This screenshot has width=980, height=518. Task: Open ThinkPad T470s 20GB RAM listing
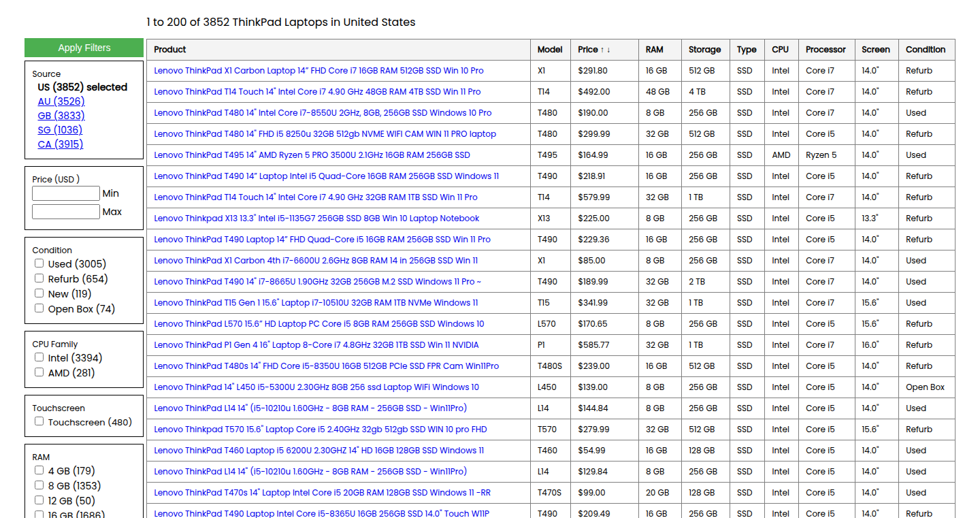coord(323,493)
